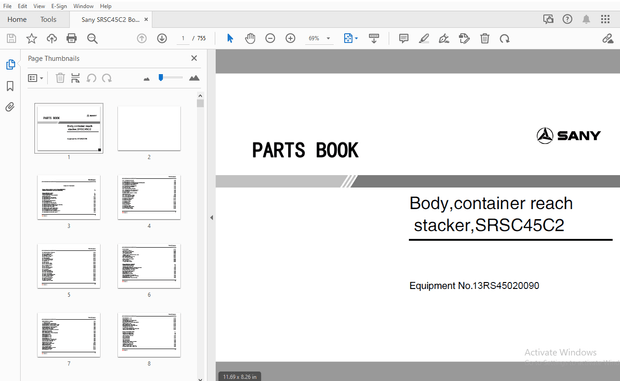Select page 4 thumbnail
Image resolution: width=620 pixels, height=381 pixels.
(x=149, y=197)
